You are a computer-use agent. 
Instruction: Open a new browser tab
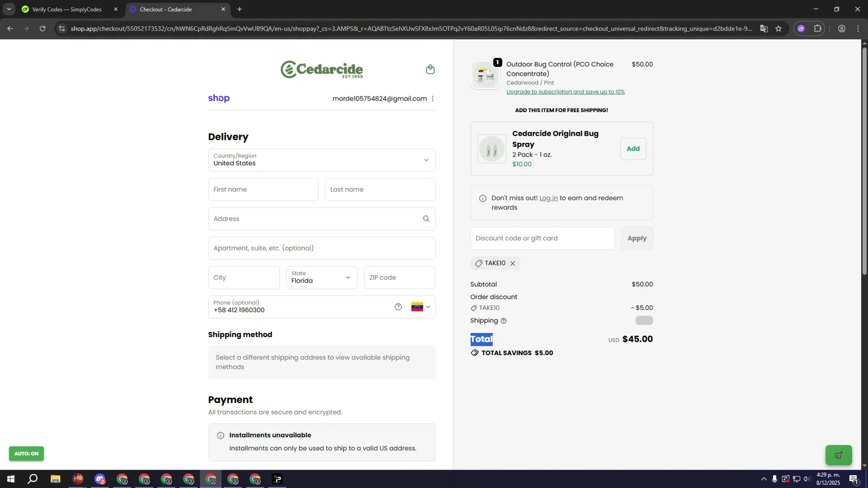(x=240, y=9)
